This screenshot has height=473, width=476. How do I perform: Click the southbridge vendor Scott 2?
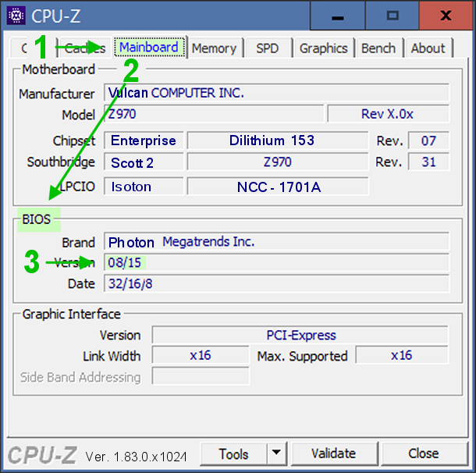[144, 162]
